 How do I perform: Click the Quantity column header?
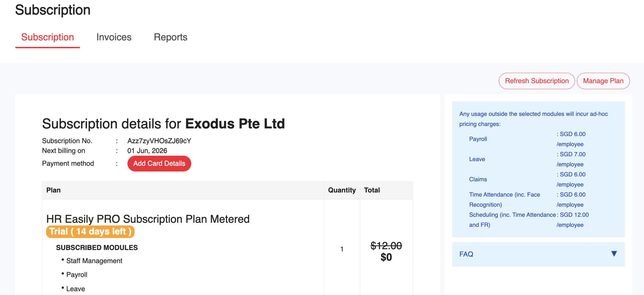click(342, 190)
